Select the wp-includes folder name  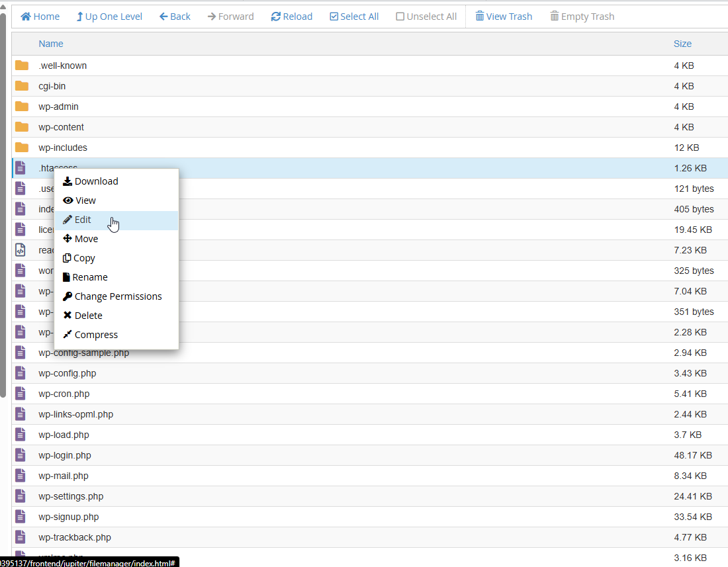pyautogui.click(x=63, y=148)
